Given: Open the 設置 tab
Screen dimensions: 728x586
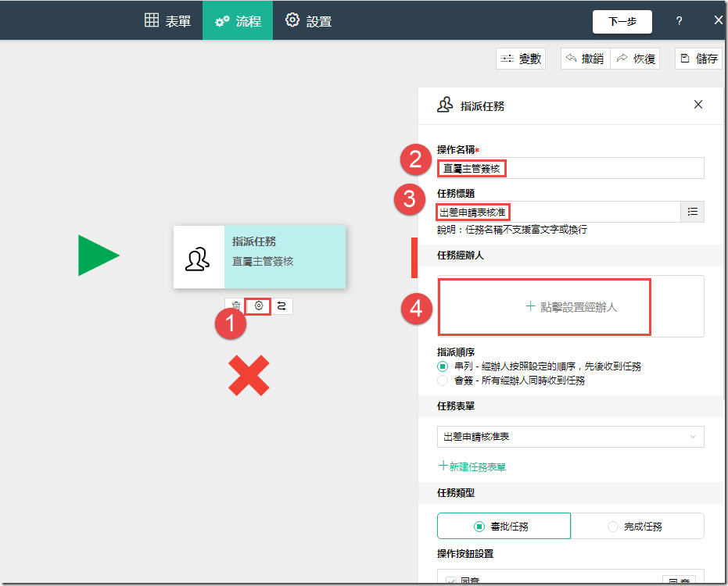Looking at the screenshot, I should (x=308, y=21).
